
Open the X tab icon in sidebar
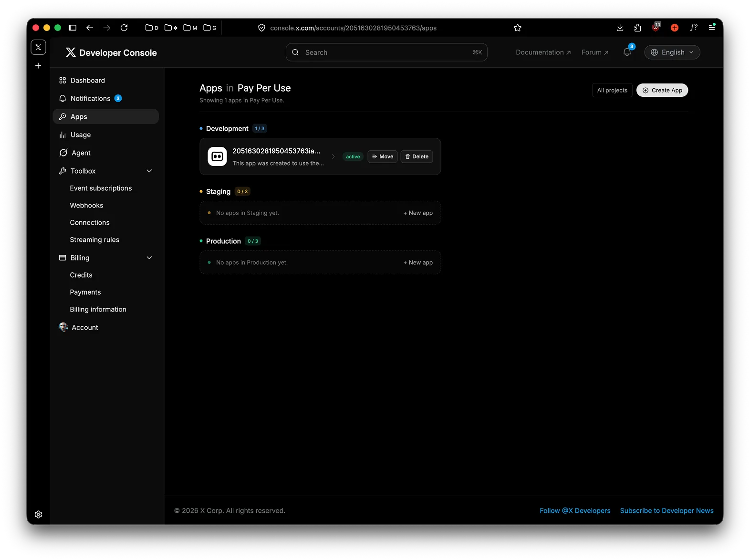pos(38,47)
